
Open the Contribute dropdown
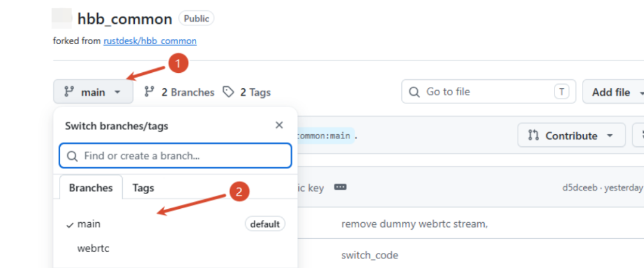[x=571, y=135]
